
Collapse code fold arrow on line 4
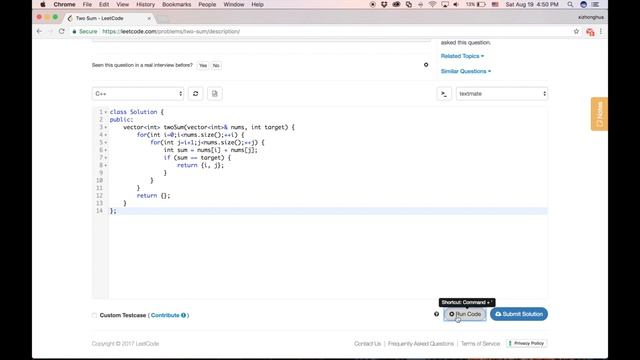tap(106, 135)
